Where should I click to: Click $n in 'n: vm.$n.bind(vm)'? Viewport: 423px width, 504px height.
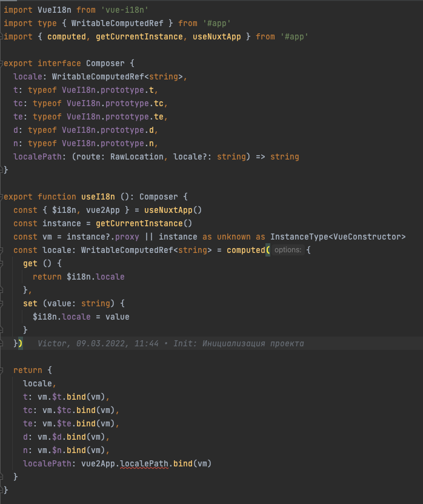coord(57,450)
